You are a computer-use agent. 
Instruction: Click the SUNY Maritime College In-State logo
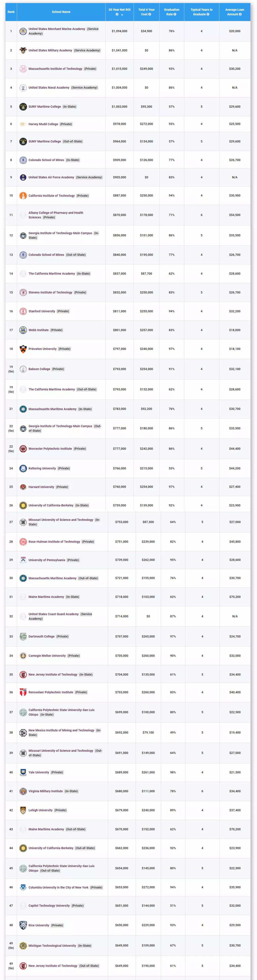(23, 106)
